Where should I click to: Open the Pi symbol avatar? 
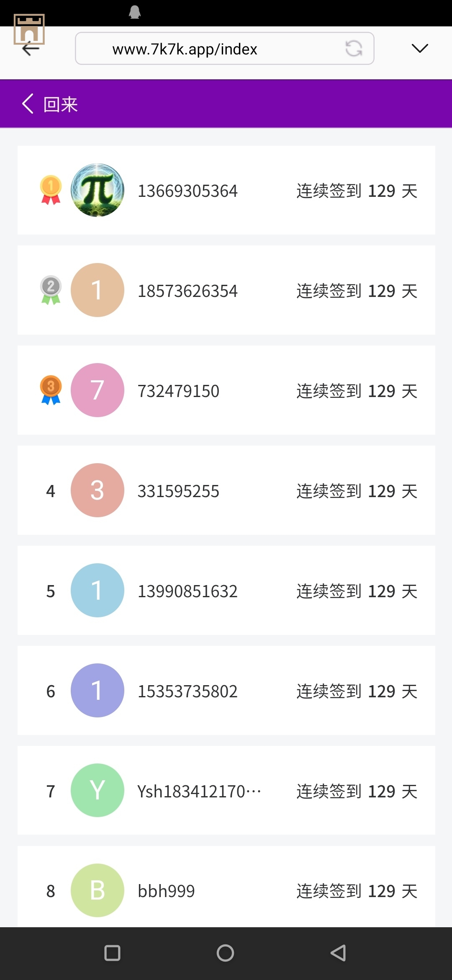pyautogui.click(x=98, y=190)
